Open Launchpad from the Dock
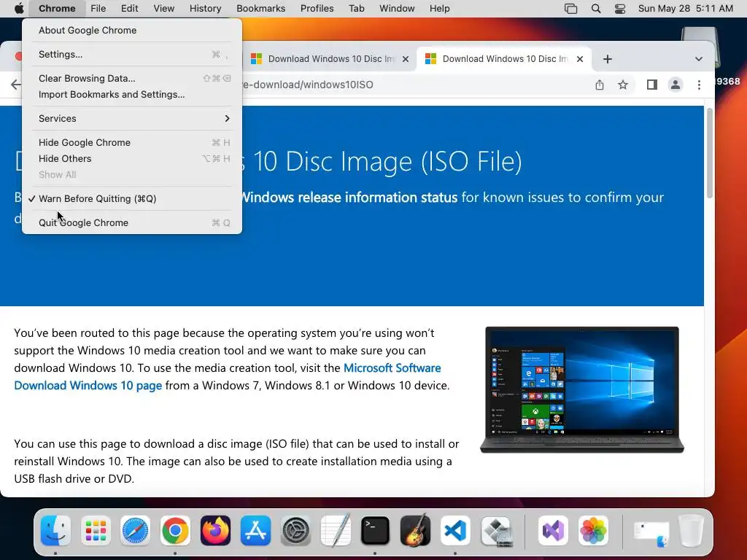747x560 pixels. pyautogui.click(x=96, y=530)
